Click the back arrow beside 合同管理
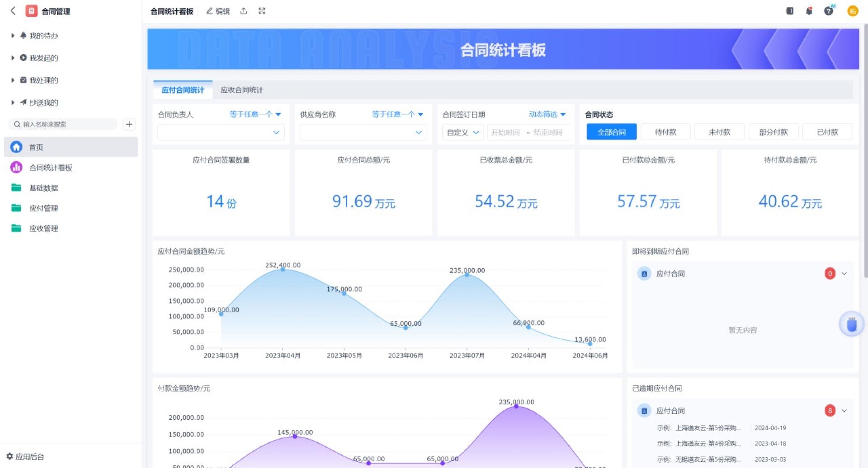The image size is (868, 468). click(13, 11)
